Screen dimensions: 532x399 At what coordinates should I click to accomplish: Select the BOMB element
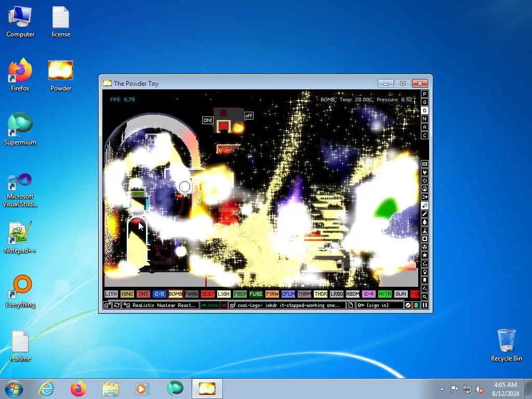[x=176, y=294]
